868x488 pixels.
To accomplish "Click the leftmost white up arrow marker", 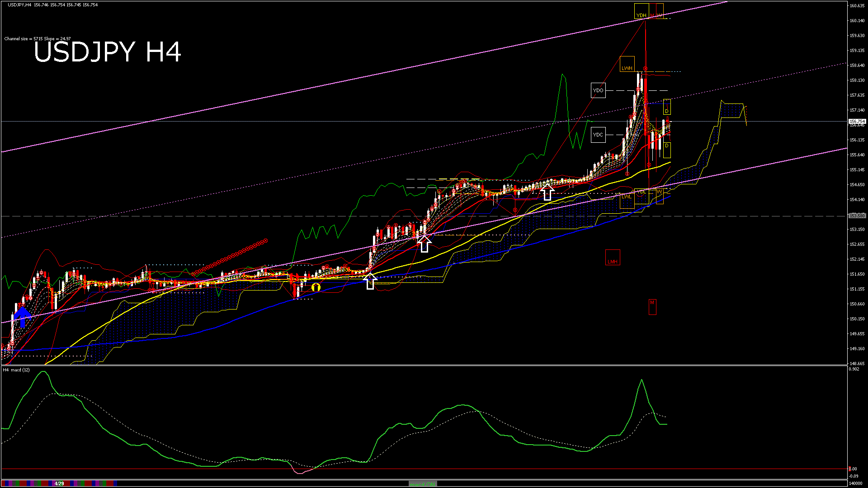I will click(370, 281).
